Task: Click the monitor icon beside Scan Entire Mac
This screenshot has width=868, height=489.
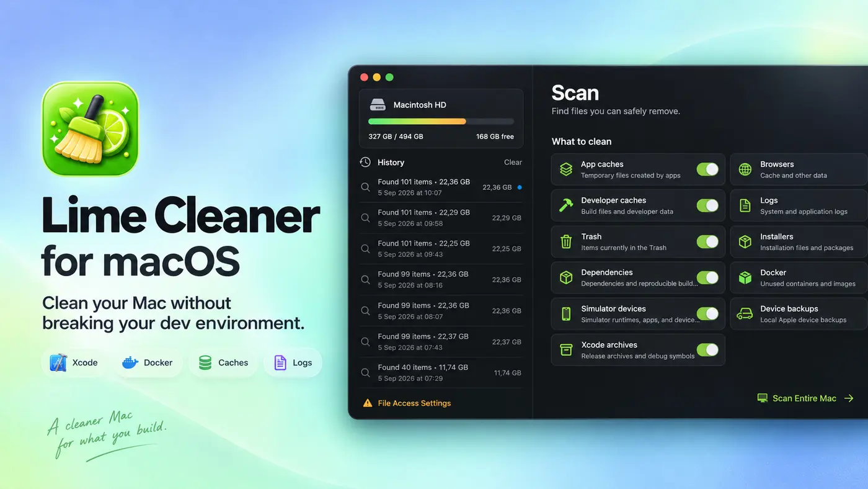Action: [x=763, y=398]
